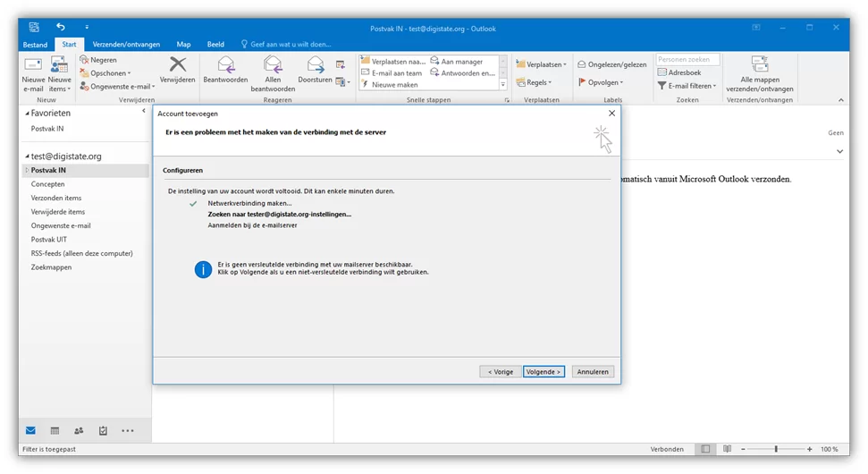
Task: Switch to the Beeld tab
Action: [x=215, y=45]
